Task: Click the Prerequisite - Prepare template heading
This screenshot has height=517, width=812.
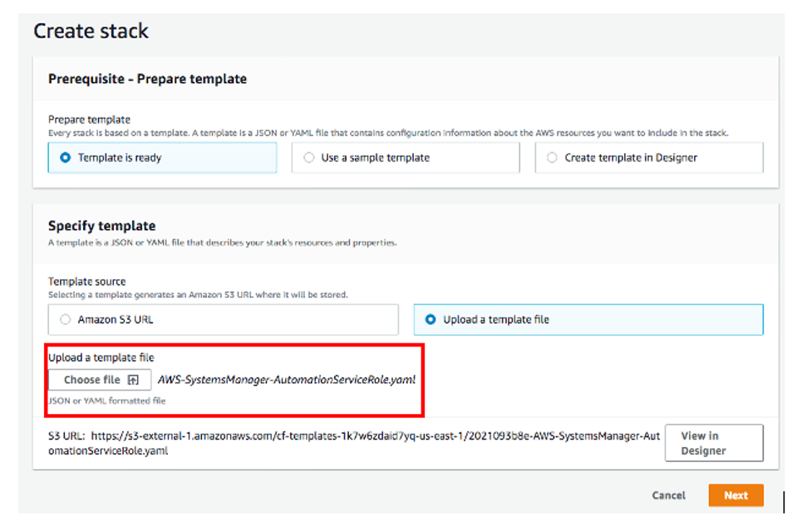Action: pos(146,78)
